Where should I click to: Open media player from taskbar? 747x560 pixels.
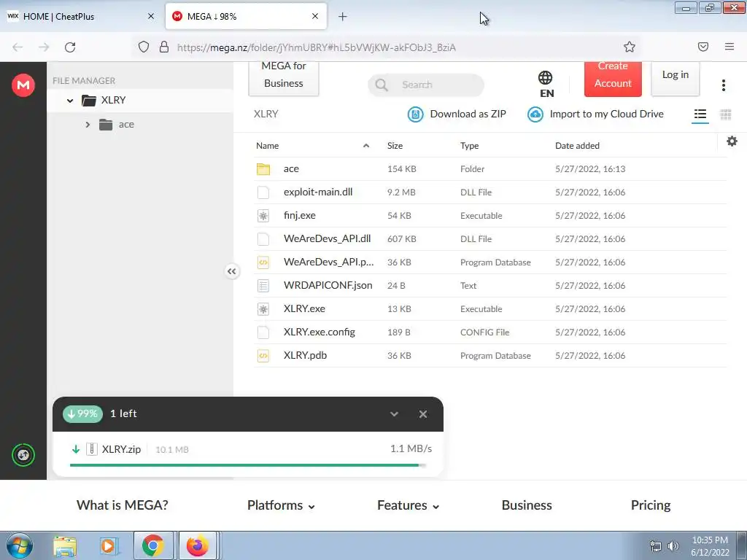coord(109,545)
